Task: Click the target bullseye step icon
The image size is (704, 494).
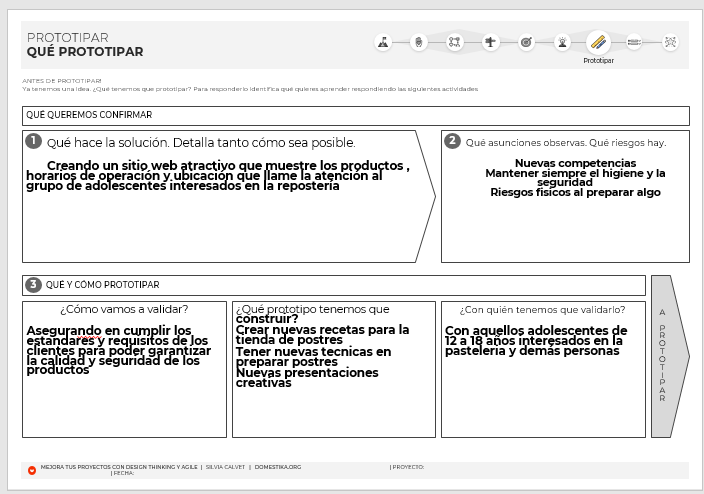Action: (x=526, y=42)
